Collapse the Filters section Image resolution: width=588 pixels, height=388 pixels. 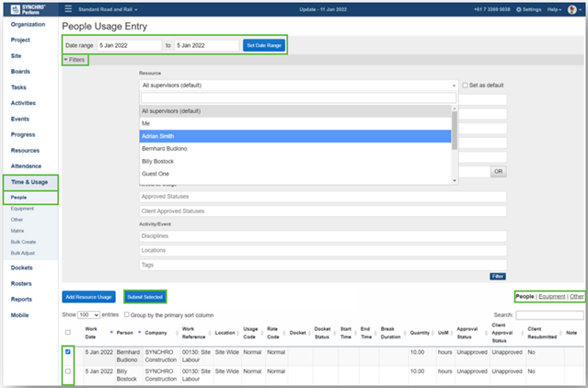tap(75, 59)
